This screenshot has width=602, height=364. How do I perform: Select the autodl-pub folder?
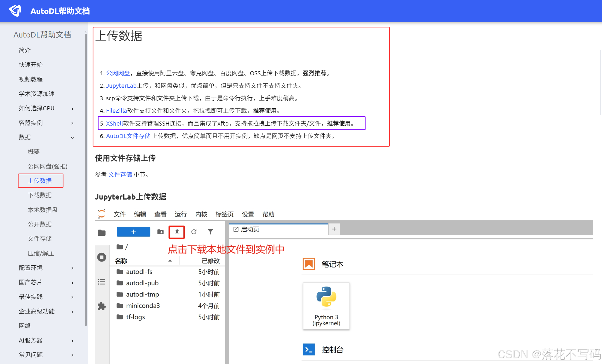pos(168,283)
